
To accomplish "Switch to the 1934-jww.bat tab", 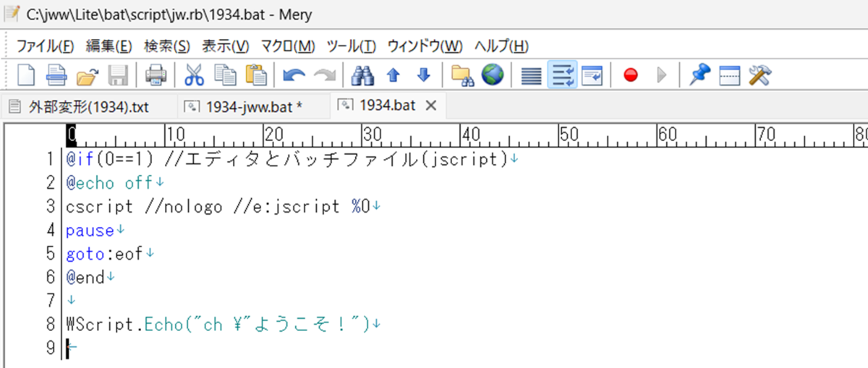I will (x=253, y=107).
